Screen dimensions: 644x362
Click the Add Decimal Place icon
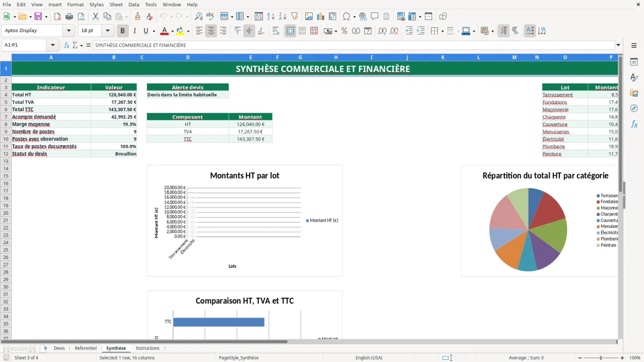(382, 31)
